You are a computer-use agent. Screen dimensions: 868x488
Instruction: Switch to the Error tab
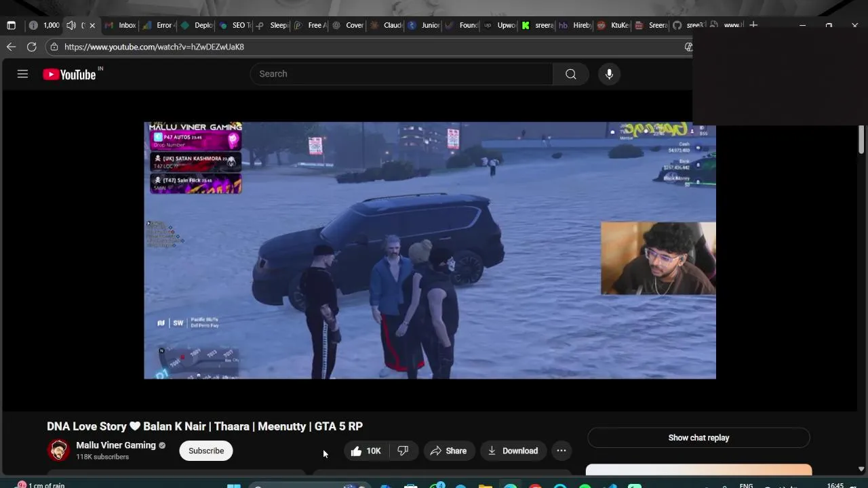[x=158, y=25]
